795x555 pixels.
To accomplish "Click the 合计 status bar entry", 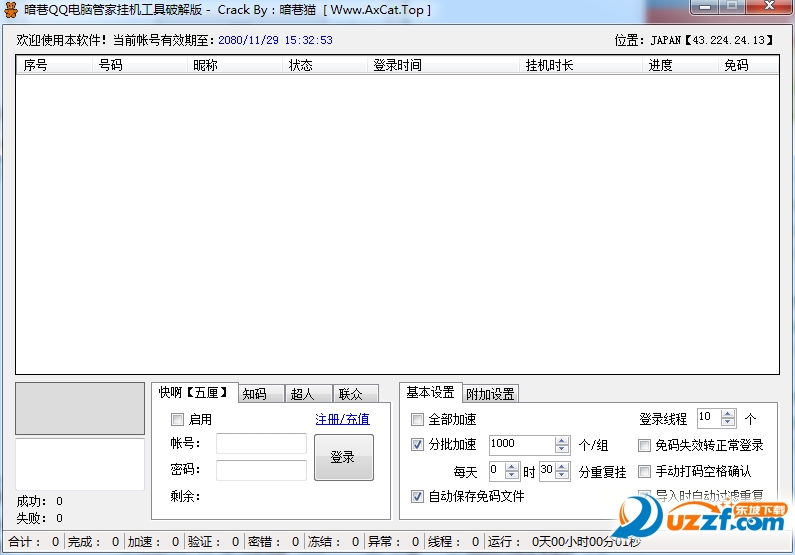I will (x=34, y=542).
